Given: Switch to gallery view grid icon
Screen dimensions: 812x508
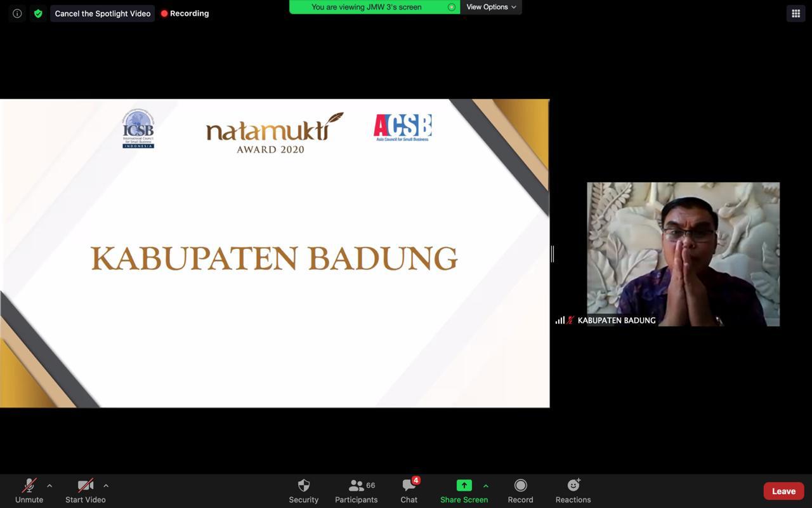Looking at the screenshot, I should (x=796, y=13).
